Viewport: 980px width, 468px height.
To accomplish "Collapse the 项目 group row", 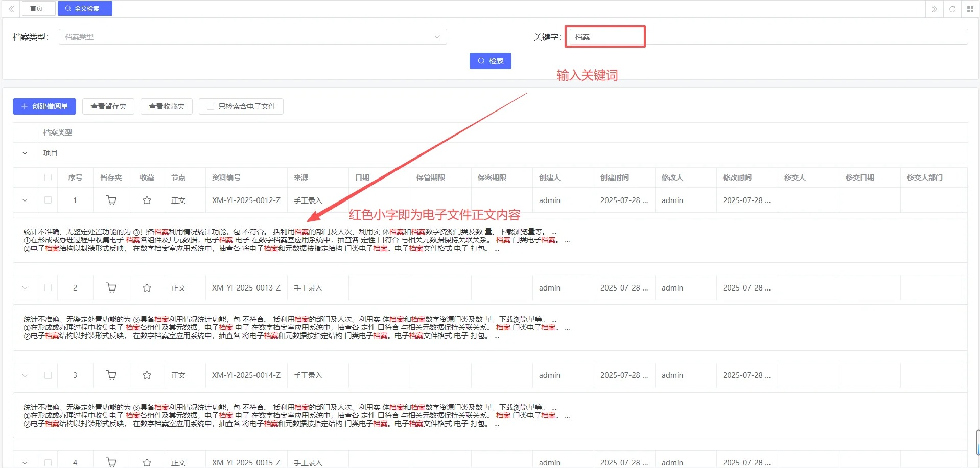I will coord(25,153).
